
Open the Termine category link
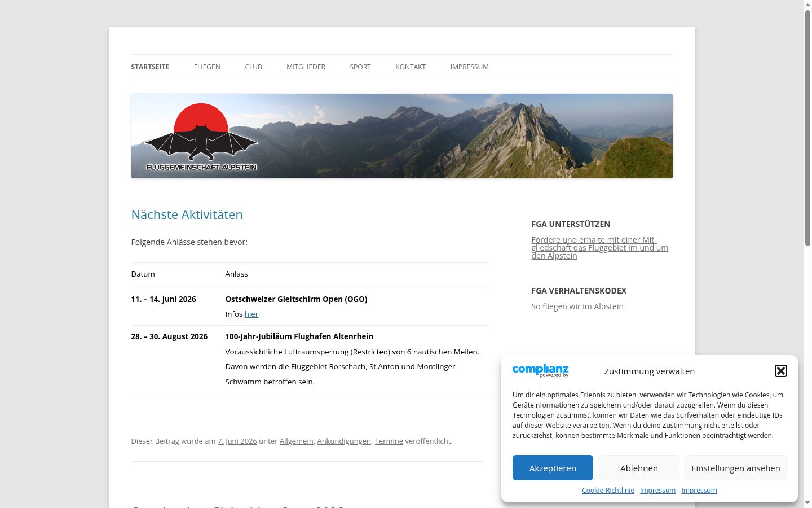point(389,441)
